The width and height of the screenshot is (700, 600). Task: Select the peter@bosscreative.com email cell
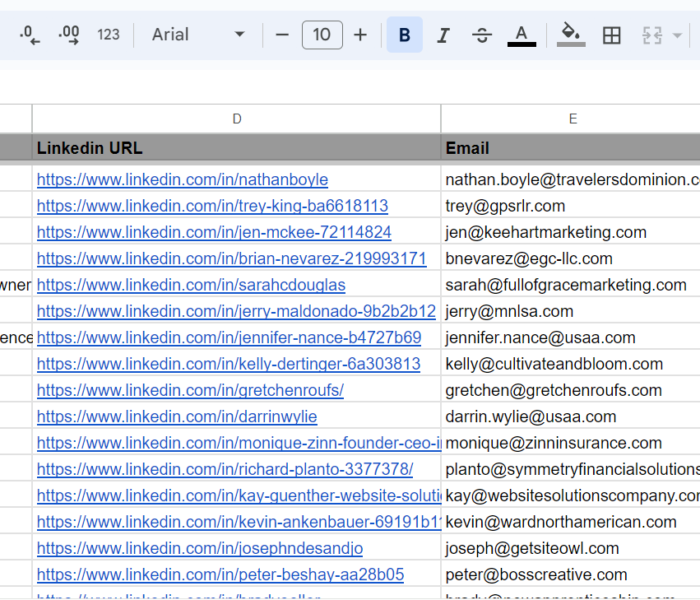point(571,575)
